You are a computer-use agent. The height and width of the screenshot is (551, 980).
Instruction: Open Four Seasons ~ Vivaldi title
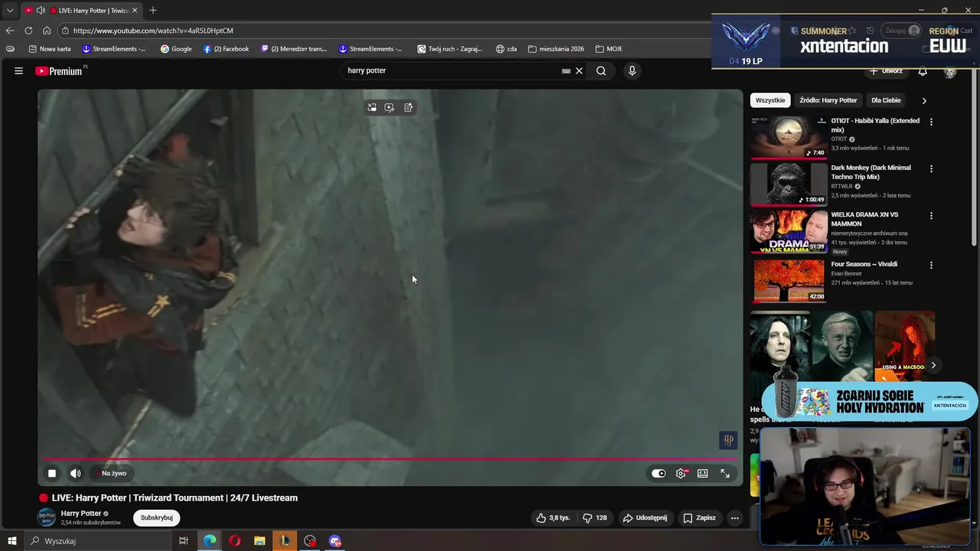pyautogui.click(x=864, y=264)
